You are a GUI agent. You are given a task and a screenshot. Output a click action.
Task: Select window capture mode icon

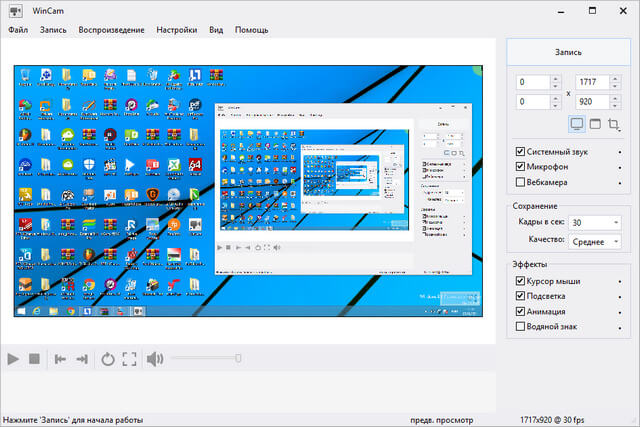pyautogui.click(x=595, y=124)
